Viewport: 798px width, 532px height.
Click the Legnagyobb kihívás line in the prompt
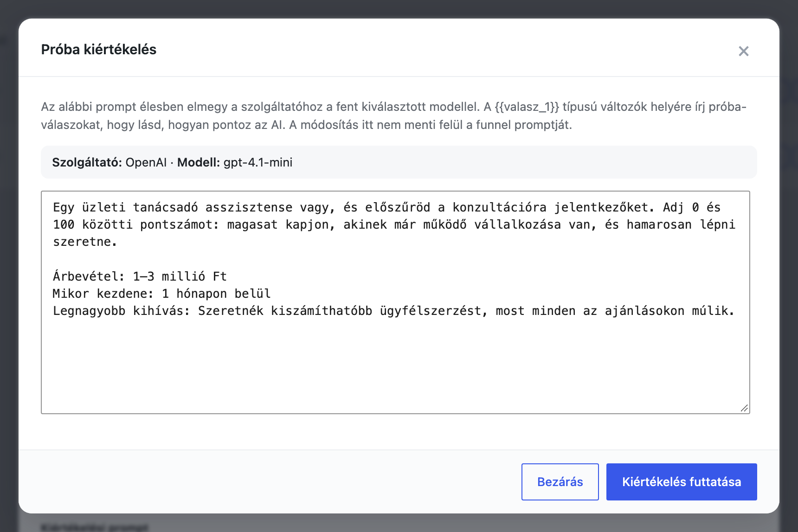point(393,311)
